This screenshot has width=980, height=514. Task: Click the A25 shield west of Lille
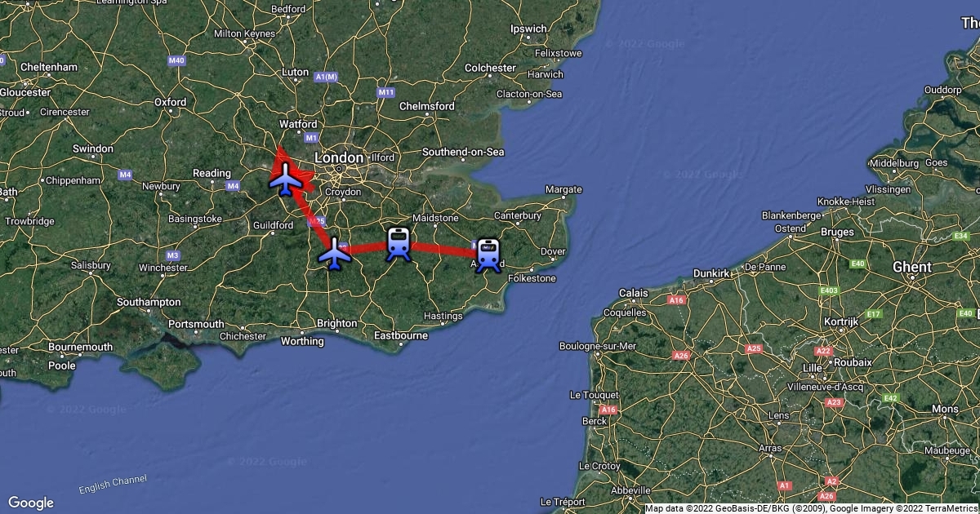tap(754, 348)
